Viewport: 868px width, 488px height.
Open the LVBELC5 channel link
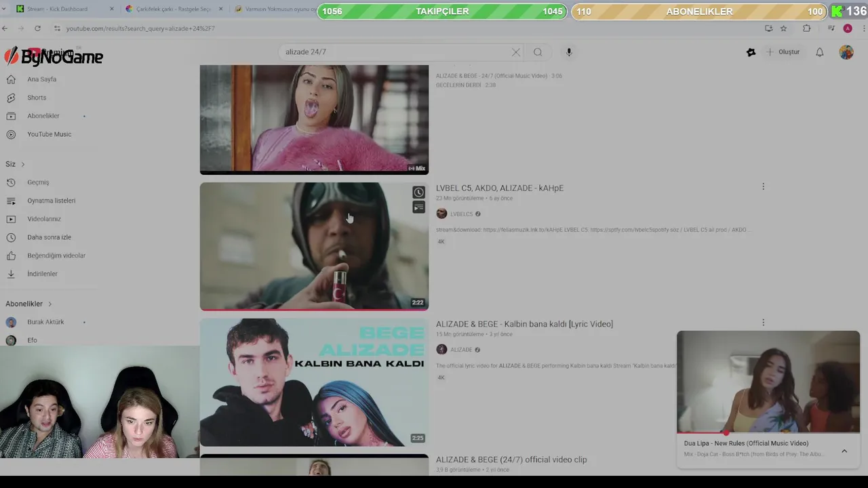click(x=461, y=214)
